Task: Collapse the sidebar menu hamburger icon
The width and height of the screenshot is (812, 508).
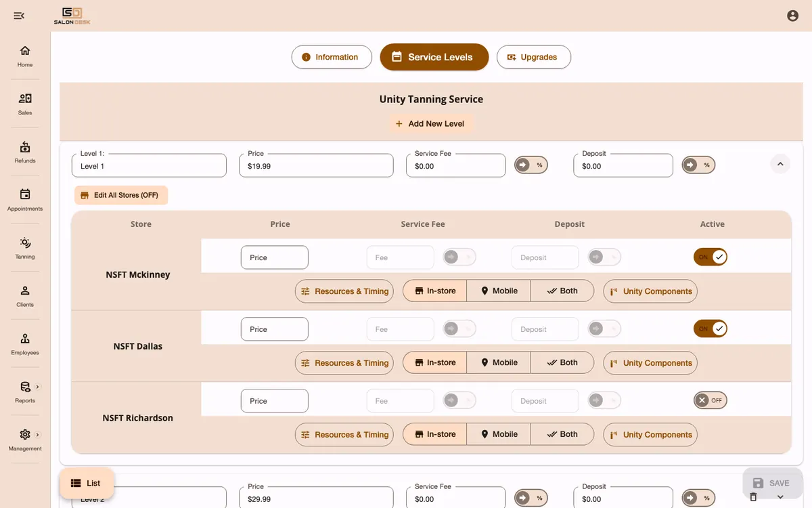Action: (x=19, y=16)
